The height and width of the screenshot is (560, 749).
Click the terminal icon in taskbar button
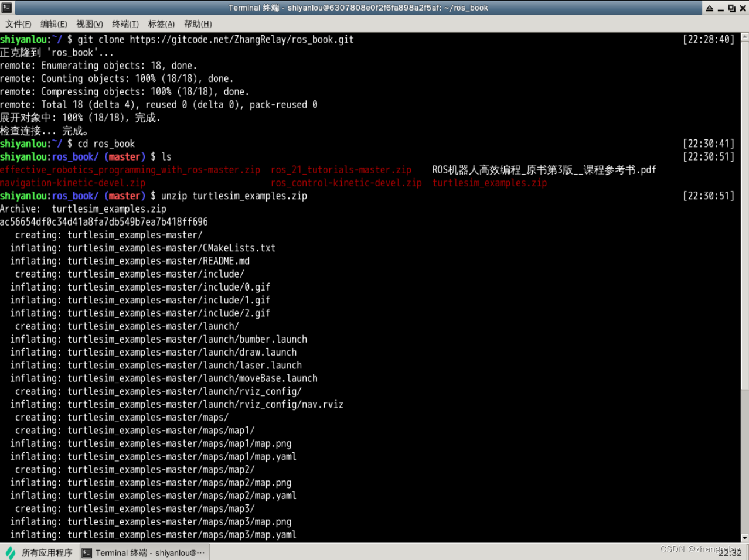(x=87, y=552)
